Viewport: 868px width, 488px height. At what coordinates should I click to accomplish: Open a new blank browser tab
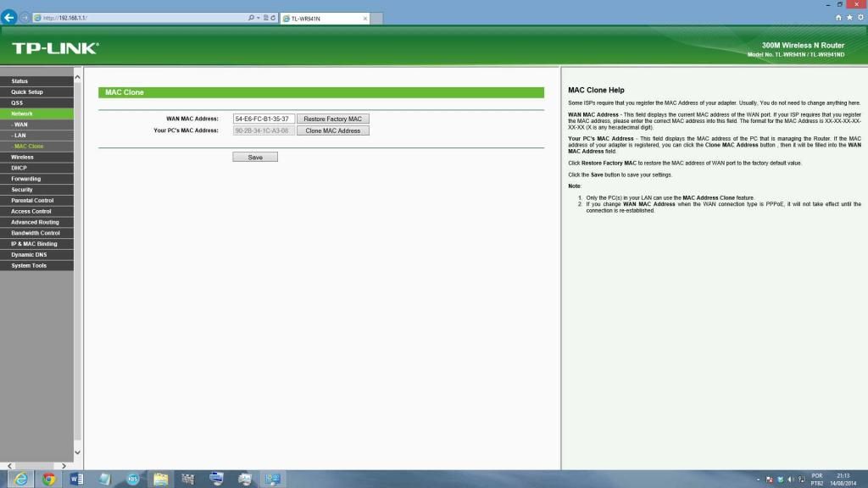coord(376,19)
